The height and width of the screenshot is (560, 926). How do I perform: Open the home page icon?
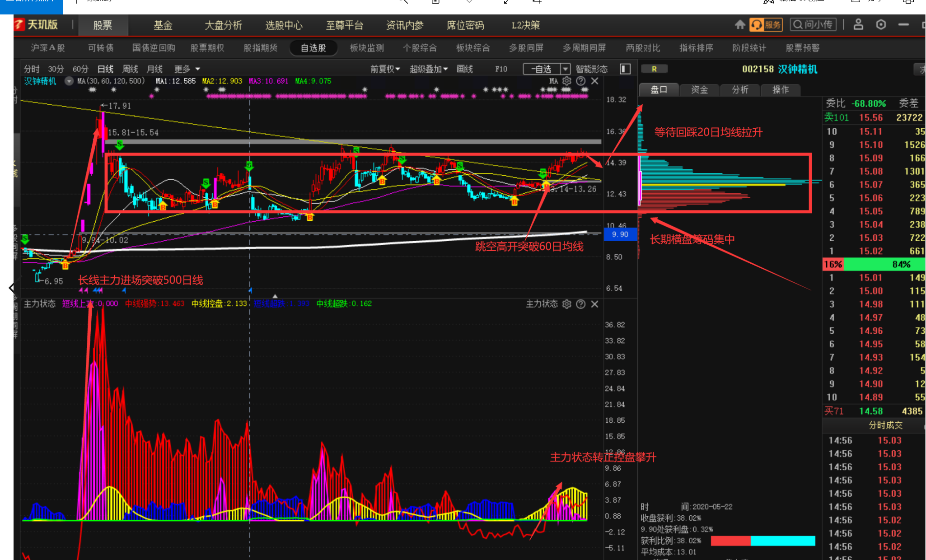740,25
